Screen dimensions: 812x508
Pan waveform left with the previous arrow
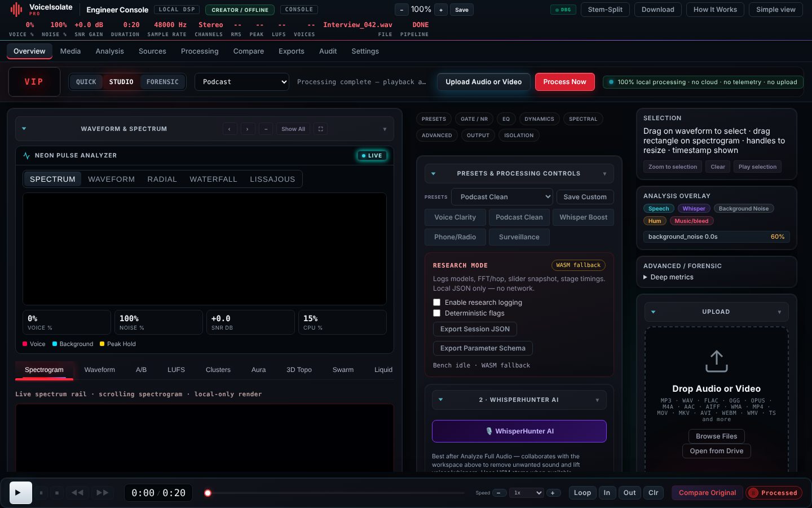point(230,129)
